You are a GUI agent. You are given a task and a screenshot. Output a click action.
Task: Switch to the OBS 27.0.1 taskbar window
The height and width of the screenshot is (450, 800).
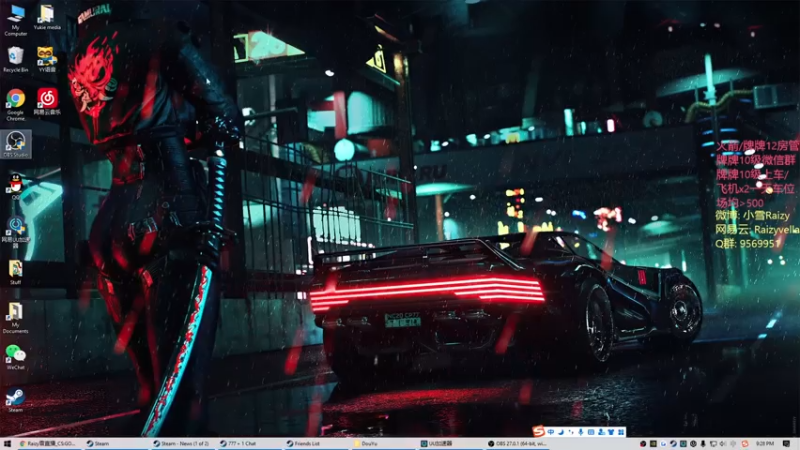517,444
